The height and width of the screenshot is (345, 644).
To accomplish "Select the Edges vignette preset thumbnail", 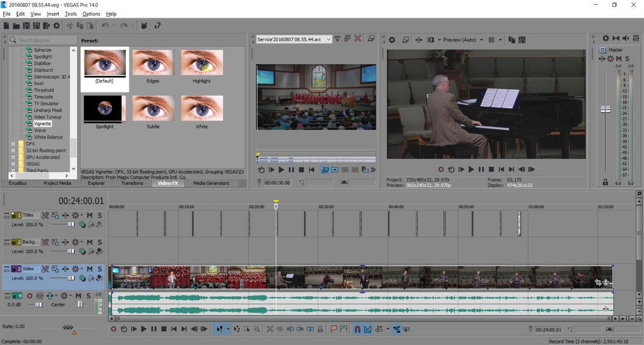I will [153, 62].
